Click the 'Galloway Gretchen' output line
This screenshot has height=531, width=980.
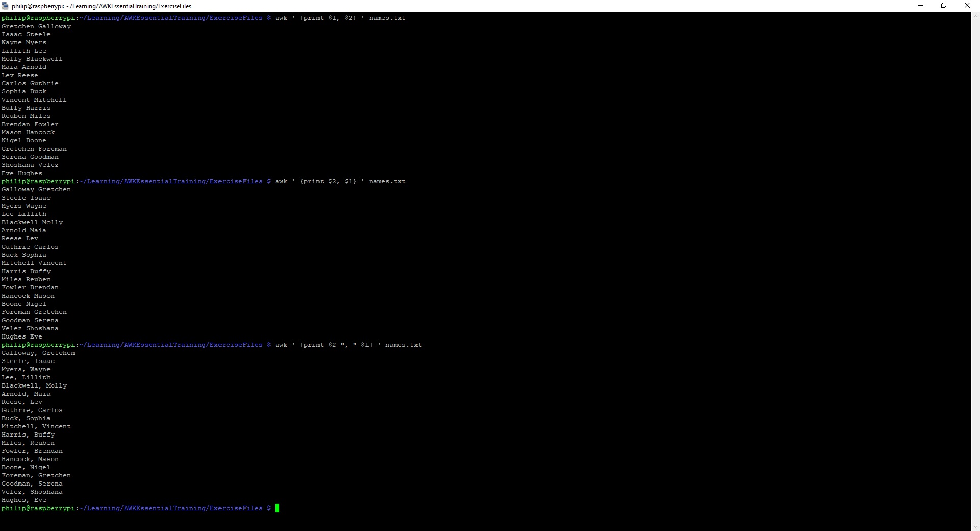pos(36,189)
